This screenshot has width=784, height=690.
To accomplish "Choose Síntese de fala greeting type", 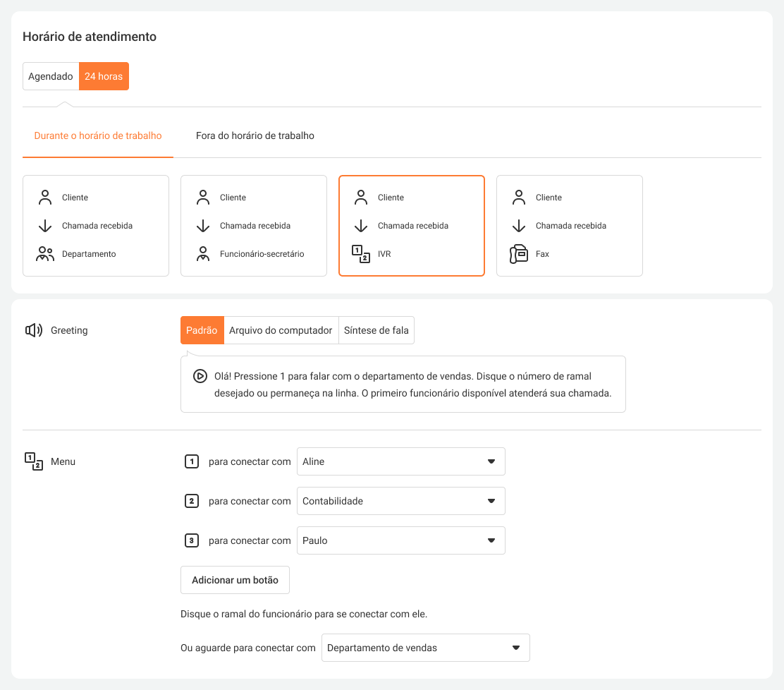I will click(376, 330).
